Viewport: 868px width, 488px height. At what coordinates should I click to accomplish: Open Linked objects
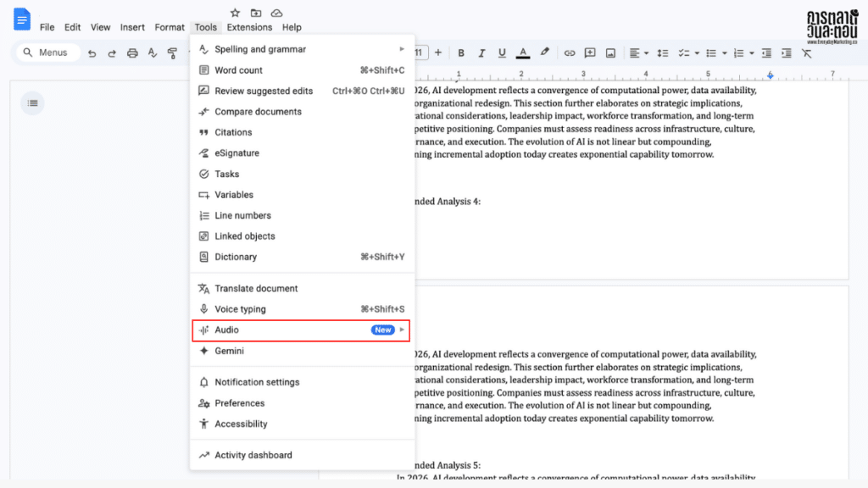[302, 236]
